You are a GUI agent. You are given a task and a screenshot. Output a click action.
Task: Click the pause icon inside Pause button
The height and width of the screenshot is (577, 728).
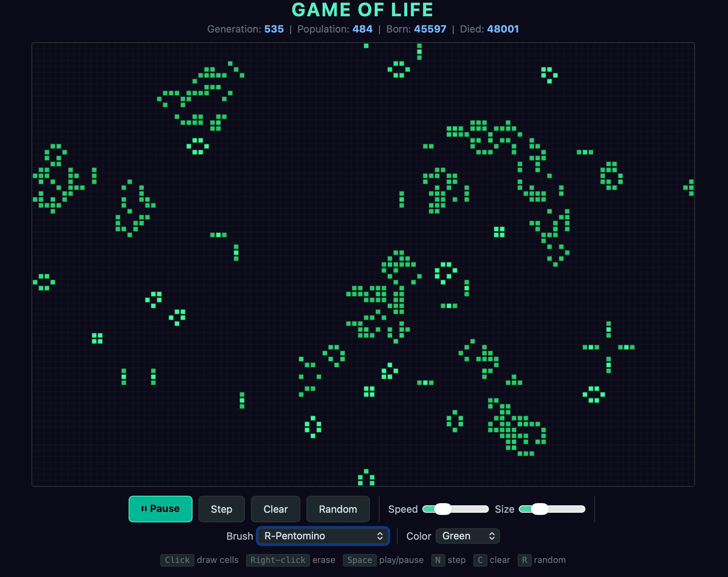coord(144,509)
